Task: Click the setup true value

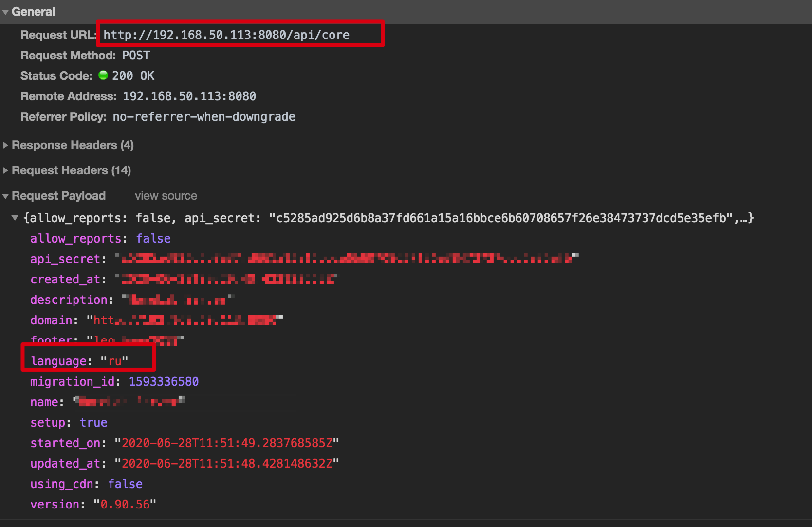Action: tap(93, 422)
